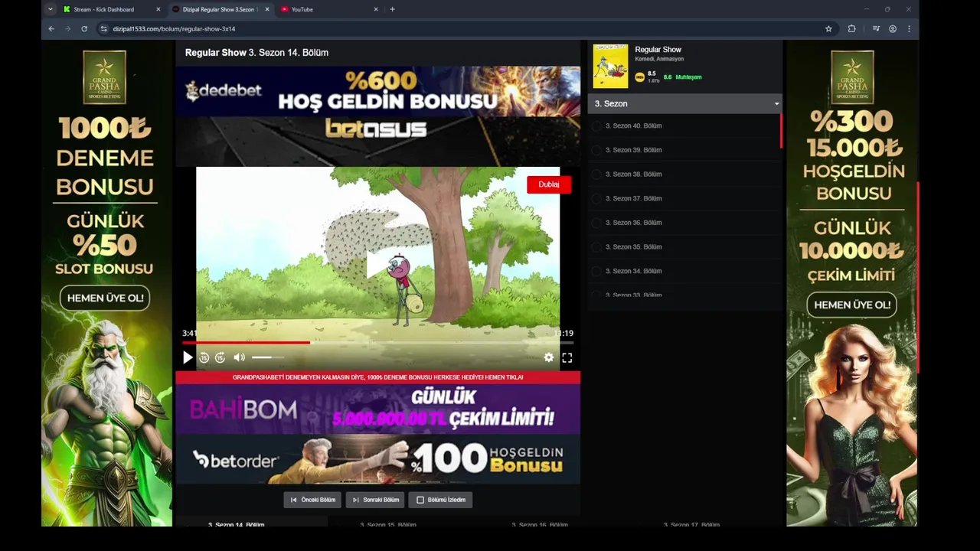Open the Chrome three-dot menu

click(x=909, y=28)
